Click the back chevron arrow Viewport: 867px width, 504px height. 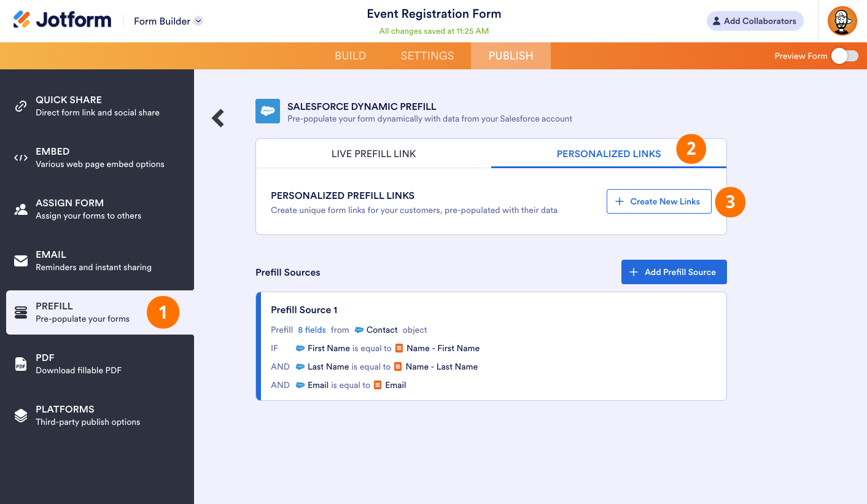(x=218, y=118)
